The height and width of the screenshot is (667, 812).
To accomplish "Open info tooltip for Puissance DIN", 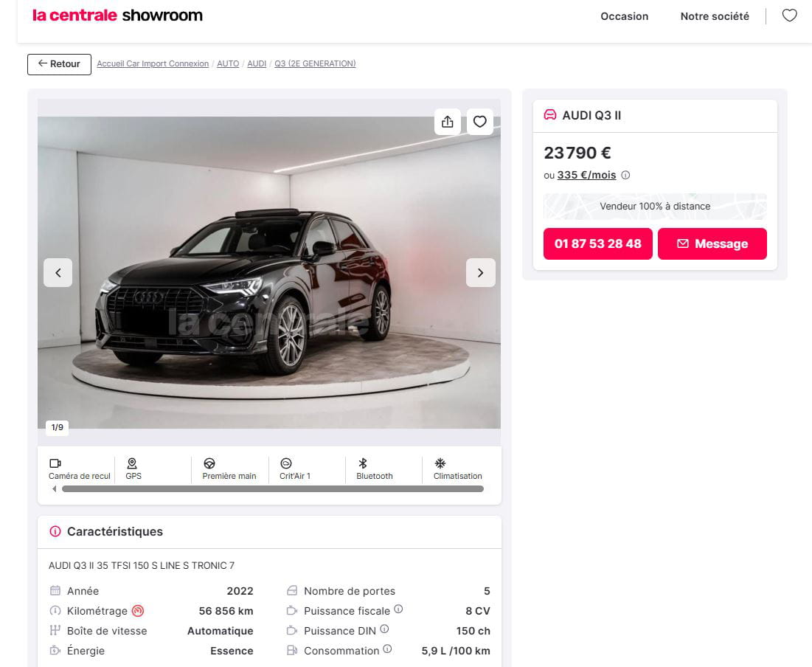I will [384, 629].
